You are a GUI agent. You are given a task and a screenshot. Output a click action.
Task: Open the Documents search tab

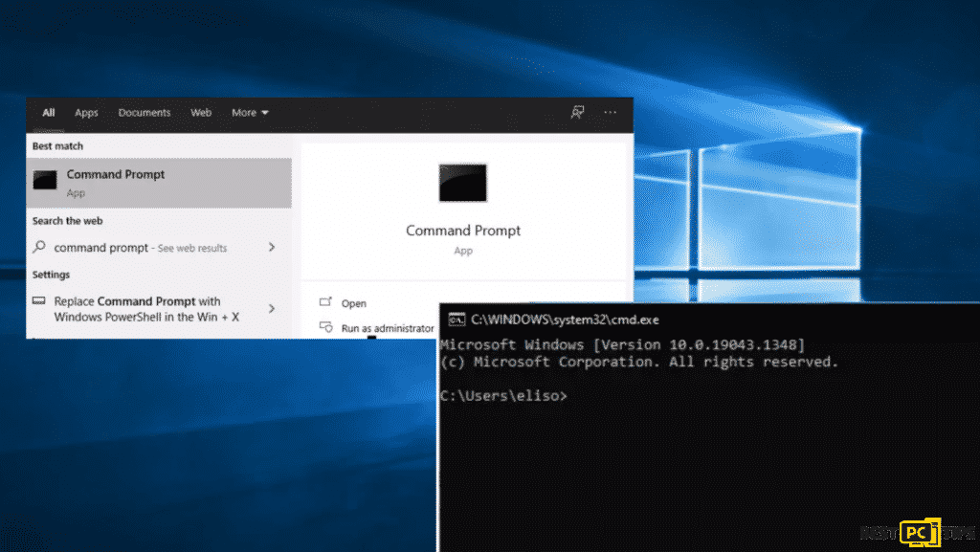coord(145,113)
